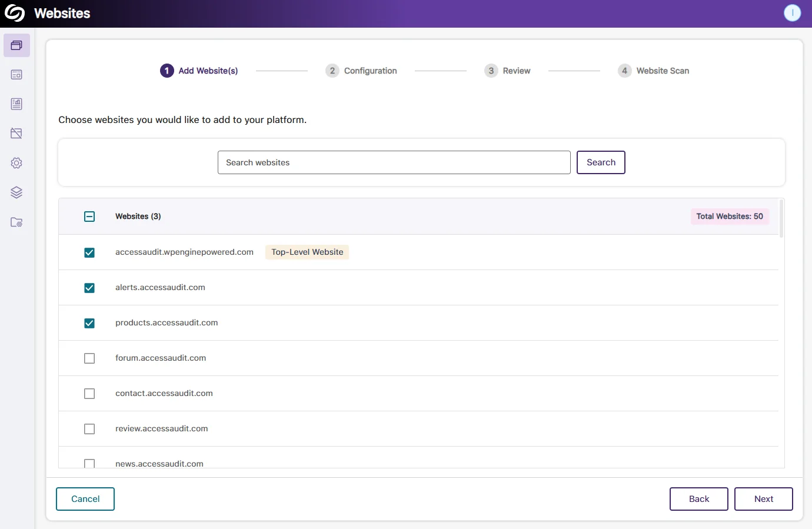
Task: Toggle the select-all Websites checkbox
Action: (89, 217)
